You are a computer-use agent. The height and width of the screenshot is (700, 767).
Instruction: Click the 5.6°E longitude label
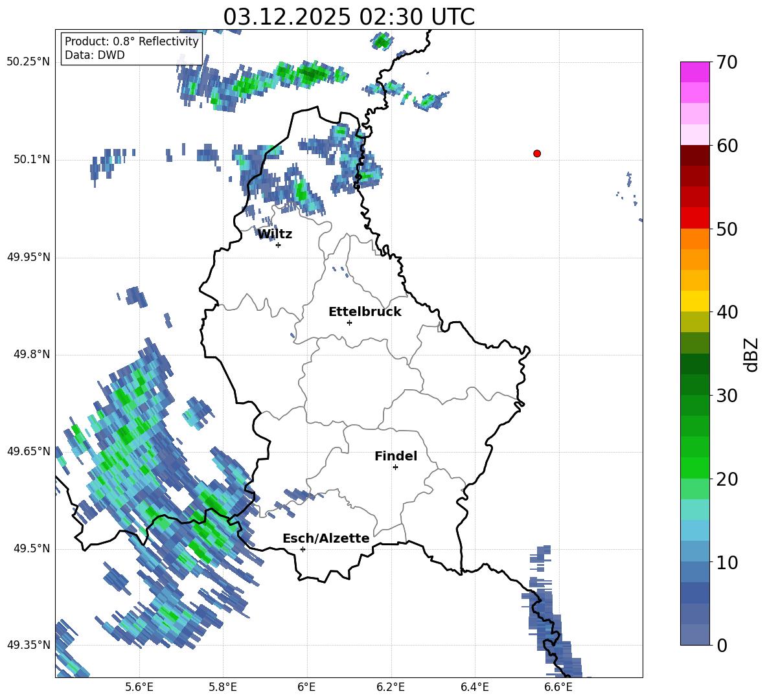(x=139, y=687)
